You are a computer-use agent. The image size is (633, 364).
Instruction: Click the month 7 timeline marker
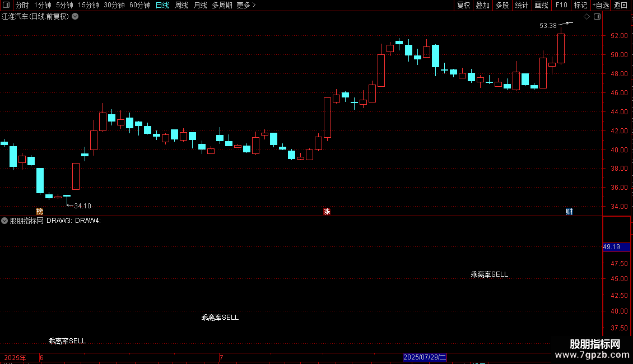point(221,357)
